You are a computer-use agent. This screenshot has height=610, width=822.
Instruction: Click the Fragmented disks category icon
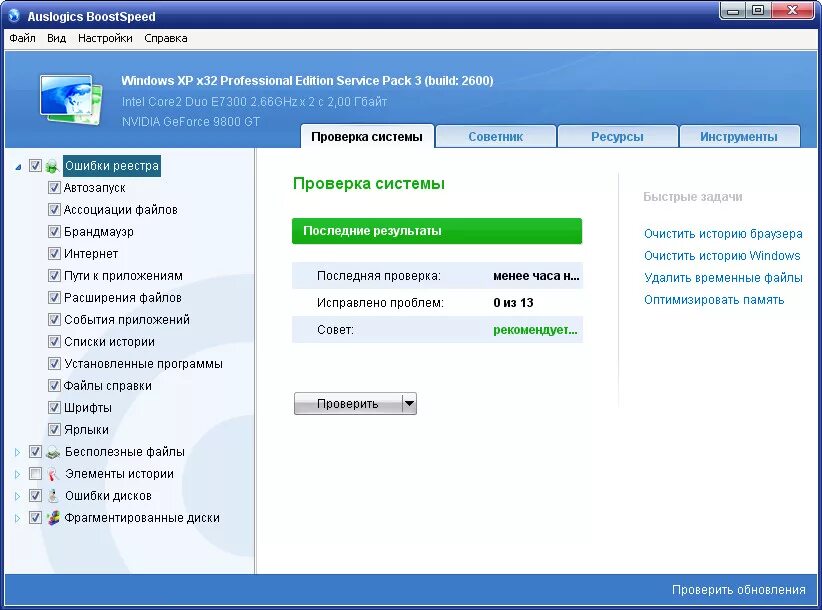(53, 518)
